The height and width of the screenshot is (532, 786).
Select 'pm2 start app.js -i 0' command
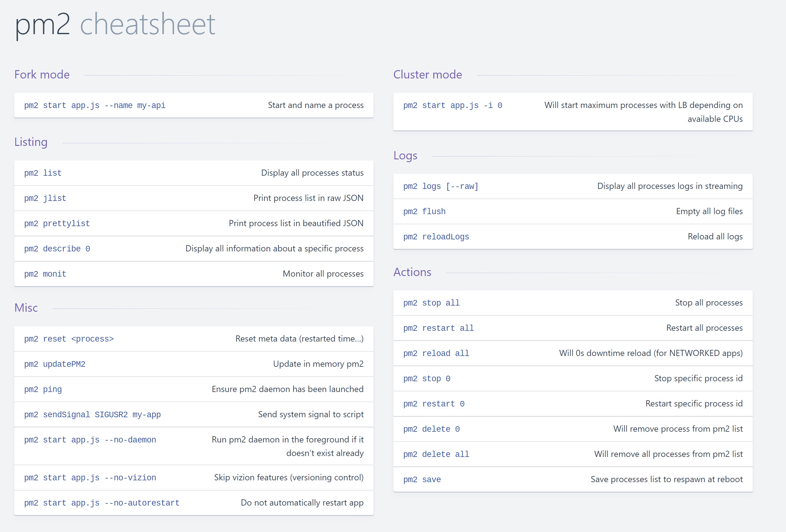(452, 106)
